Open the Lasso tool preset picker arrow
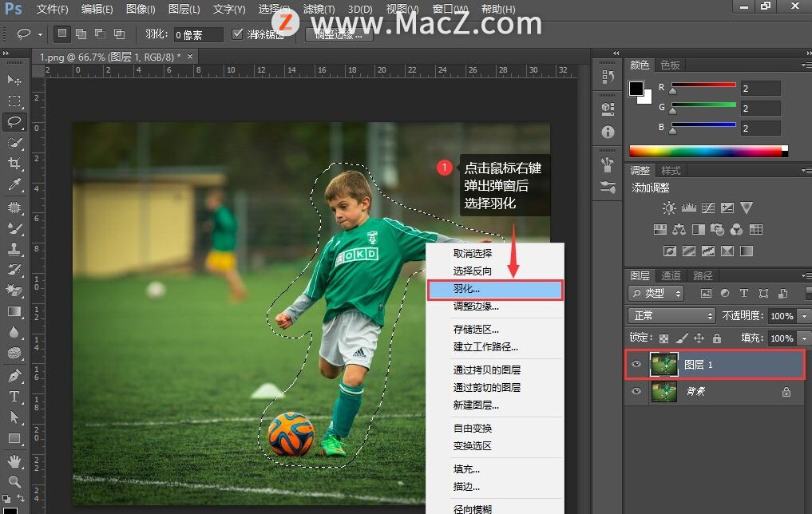This screenshot has width=812, height=514. click(x=40, y=34)
